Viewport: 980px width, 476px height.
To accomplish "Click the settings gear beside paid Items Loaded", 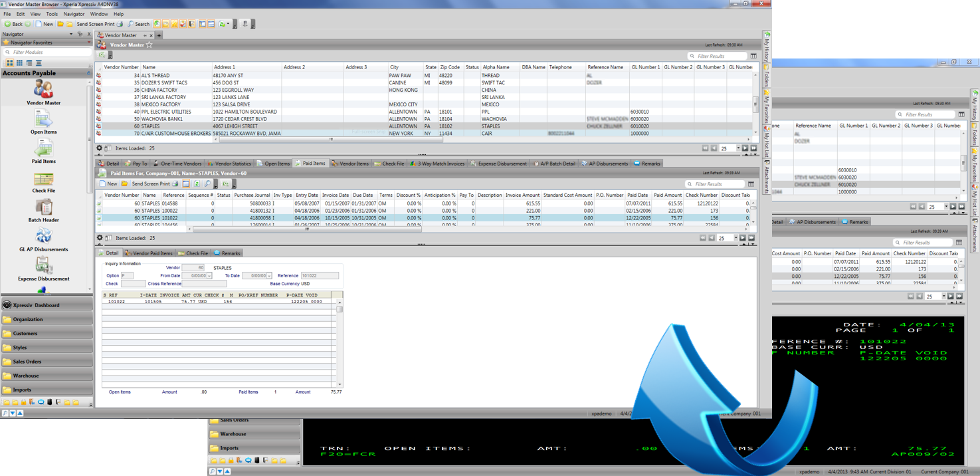I will tap(100, 237).
